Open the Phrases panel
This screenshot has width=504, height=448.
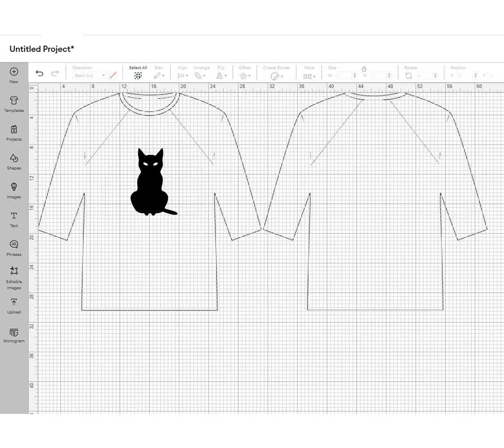[14, 248]
